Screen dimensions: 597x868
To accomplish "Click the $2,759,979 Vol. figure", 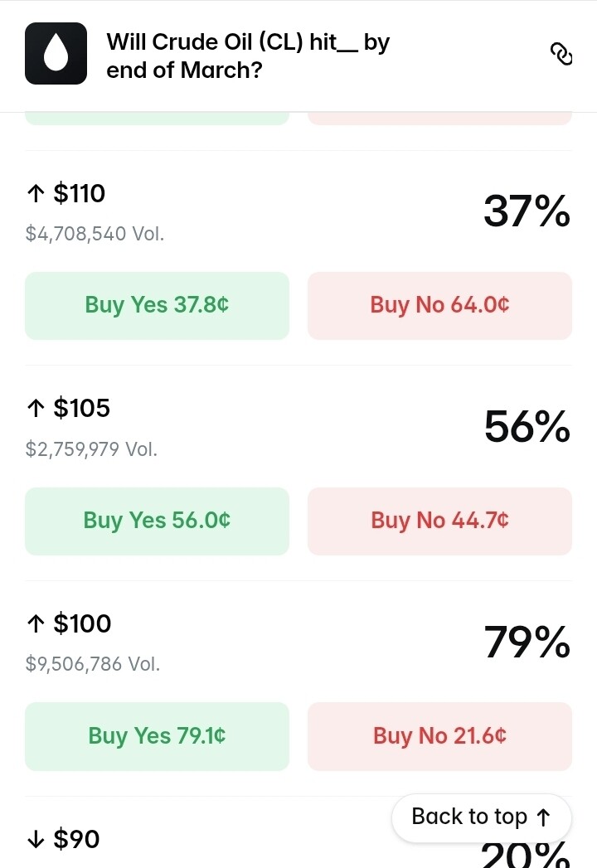I will [91, 449].
